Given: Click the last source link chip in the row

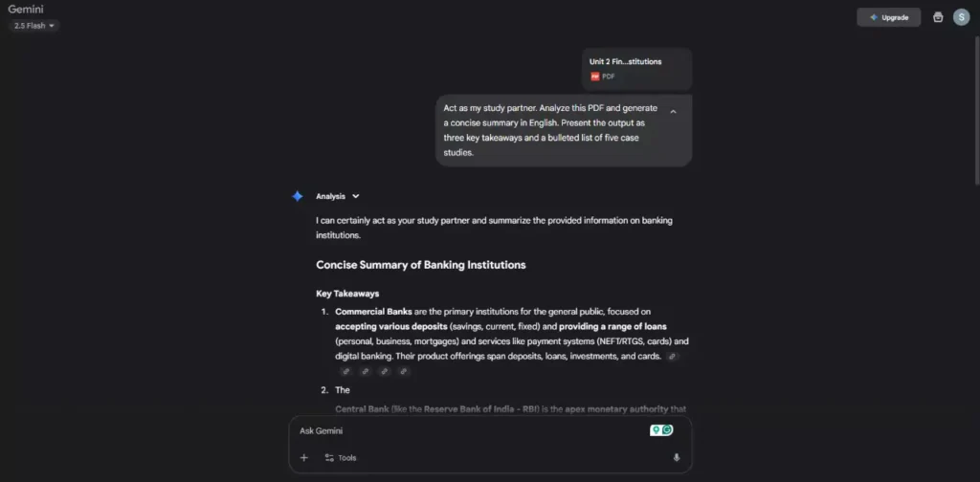Looking at the screenshot, I should coord(403,371).
